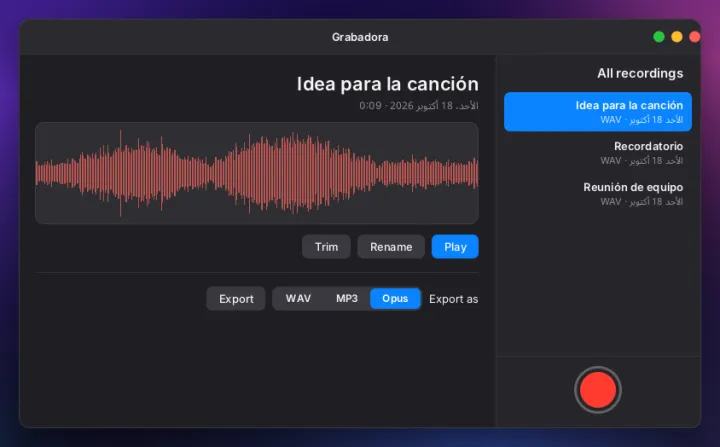Choose MP3 export format
This screenshot has width=720, height=447.
(347, 299)
